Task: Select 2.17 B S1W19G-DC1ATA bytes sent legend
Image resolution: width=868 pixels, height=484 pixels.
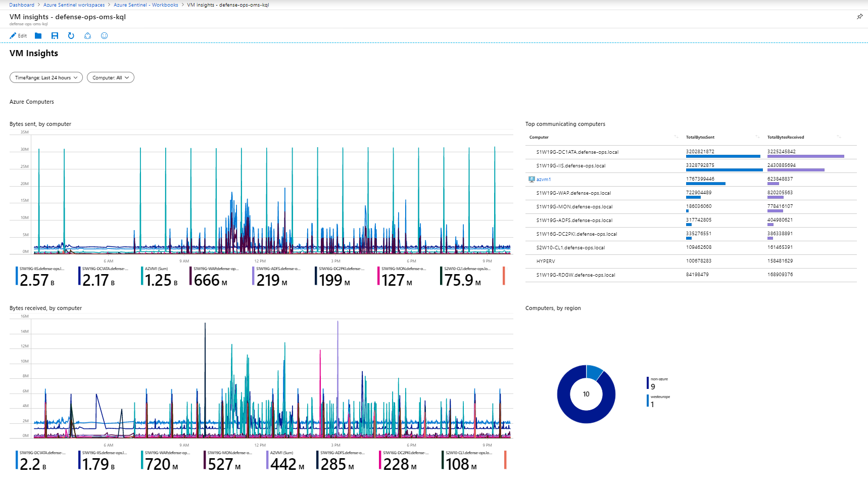Action: point(104,277)
